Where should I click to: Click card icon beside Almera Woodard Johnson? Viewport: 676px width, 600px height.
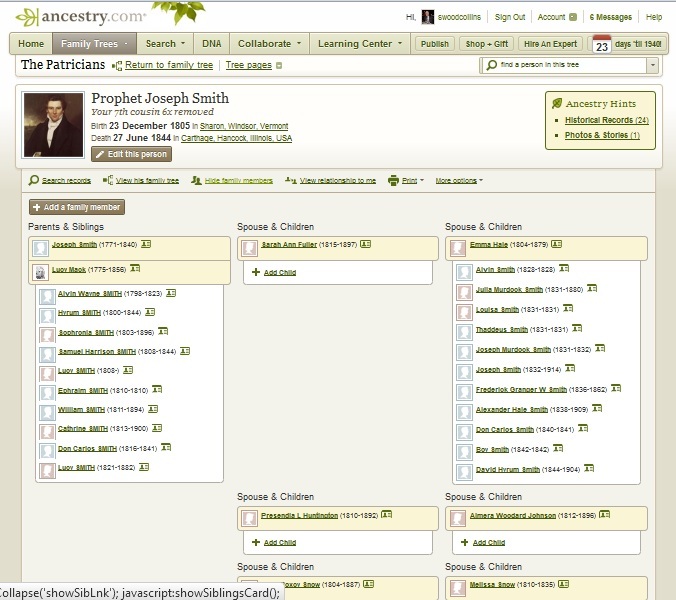(x=605, y=514)
